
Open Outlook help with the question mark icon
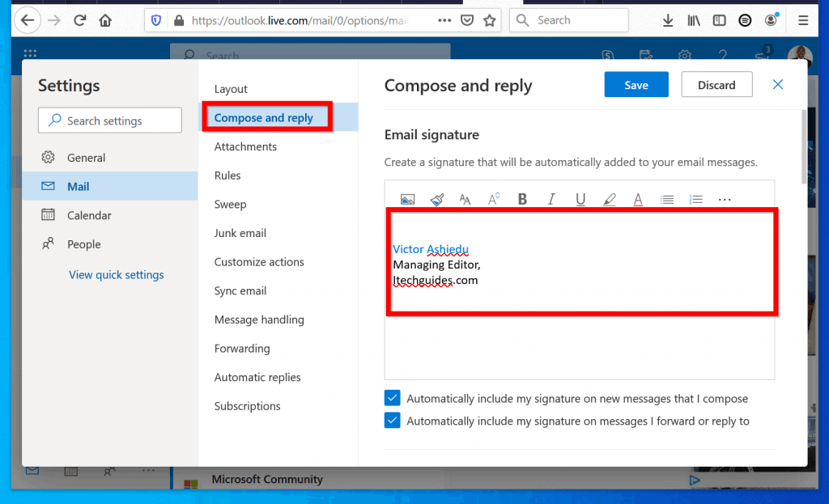[x=723, y=55]
